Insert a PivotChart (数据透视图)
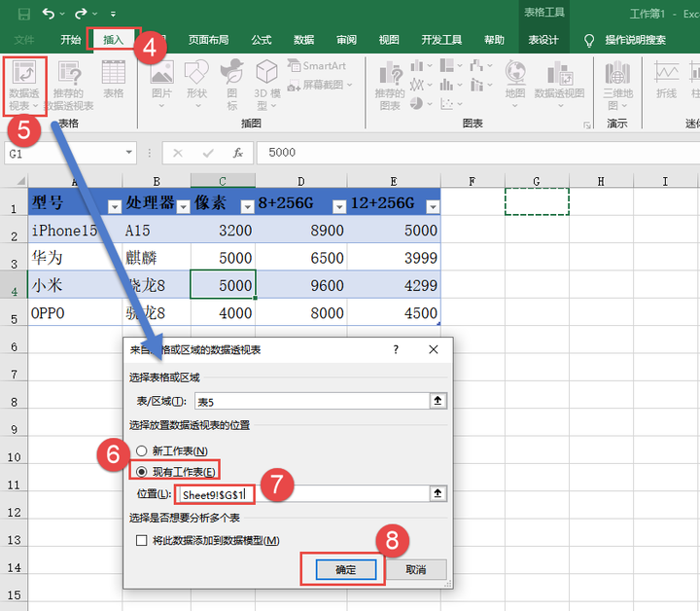This screenshot has height=611, width=700. click(x=559, y=85)
